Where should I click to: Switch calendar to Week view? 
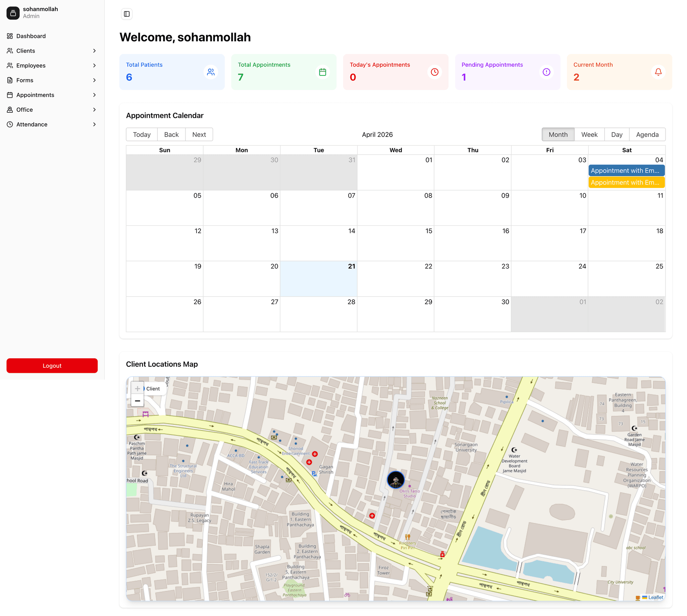tap(589, 134)
